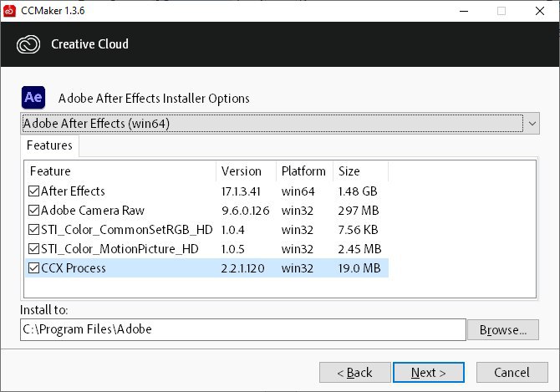
Task: Proceed with the Next button
Action: (429, 373)
